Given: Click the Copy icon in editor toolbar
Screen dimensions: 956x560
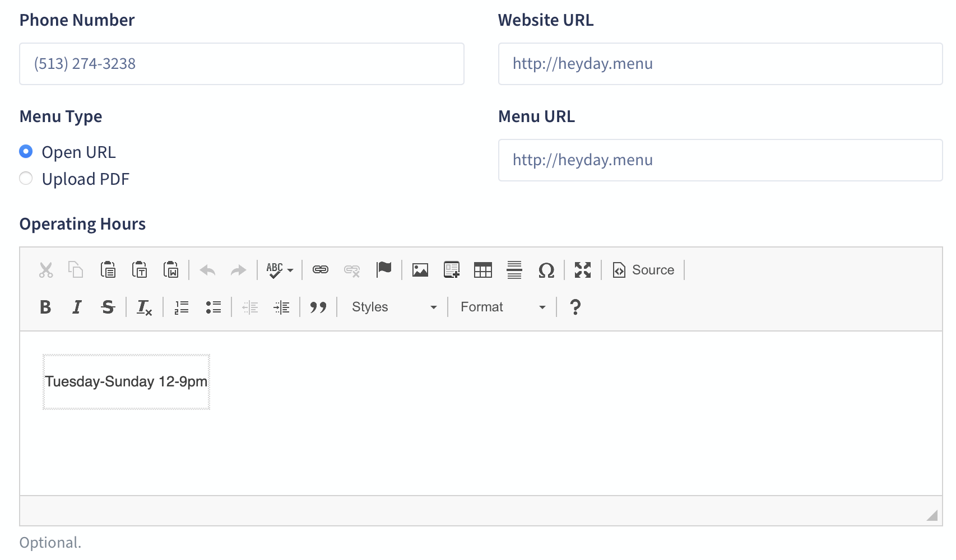Looking at the screenshot, I should coord(76,270).
